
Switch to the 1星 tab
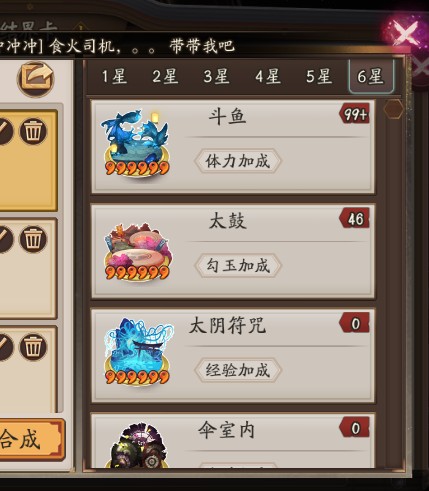[114, 77]
